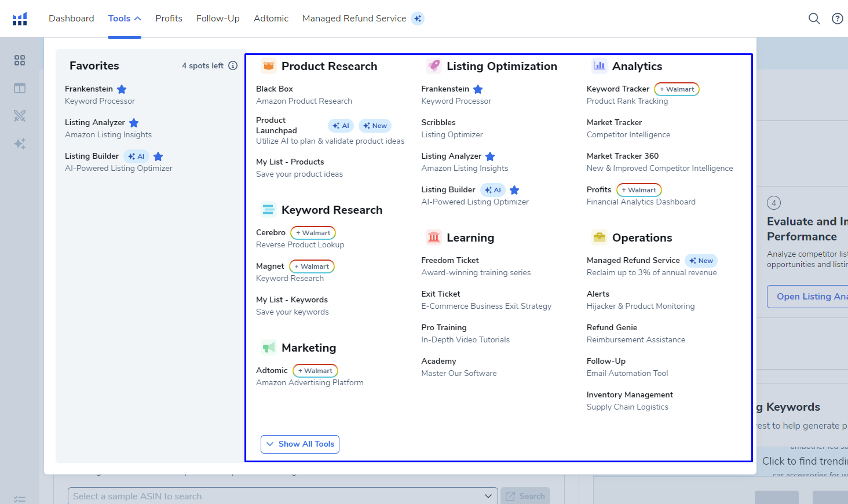
Task: Click sparkle icon beside Managed Refund Service
Action: click(418, 19)
